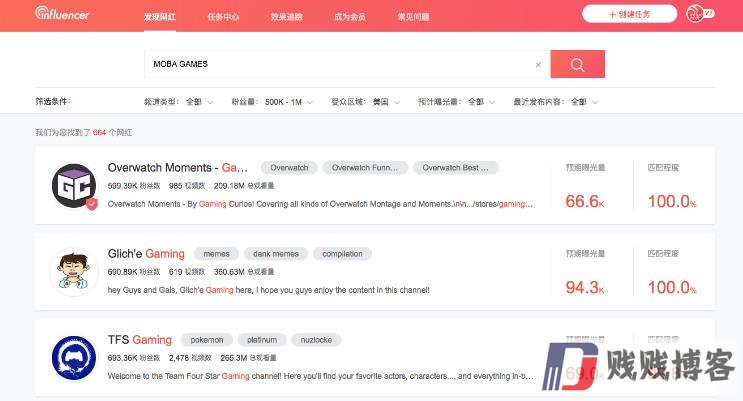The height and width of the screenshot is (401, 743).
Task: Open the 效果追踪 tab
Action: 287,17
